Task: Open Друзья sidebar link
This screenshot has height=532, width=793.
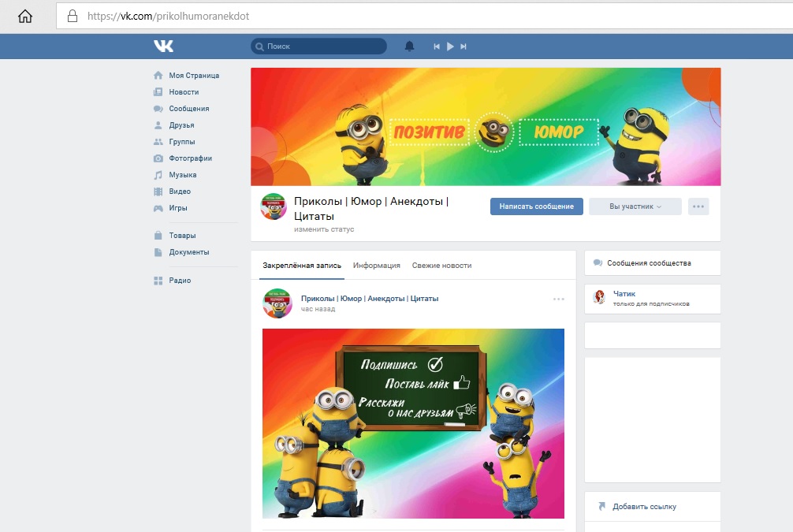Action: point(181,125)
